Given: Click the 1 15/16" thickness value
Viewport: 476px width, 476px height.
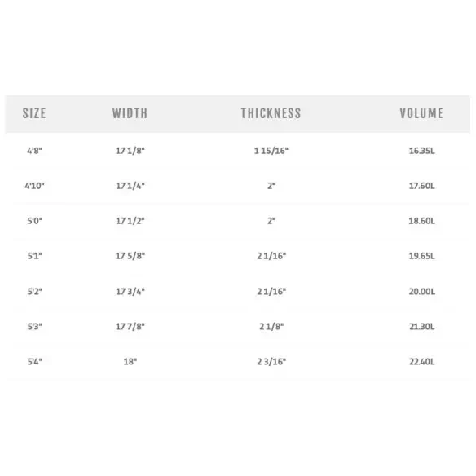Looking at the screenshot, I should tap(271, 151).
